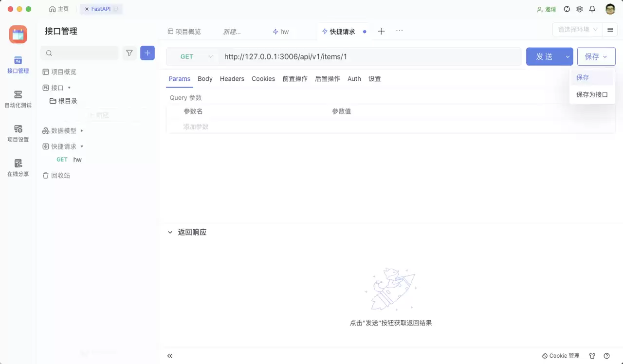
Task: Select the 前置操作 tab
Action: pyautogui.click(x=295, y=79)
